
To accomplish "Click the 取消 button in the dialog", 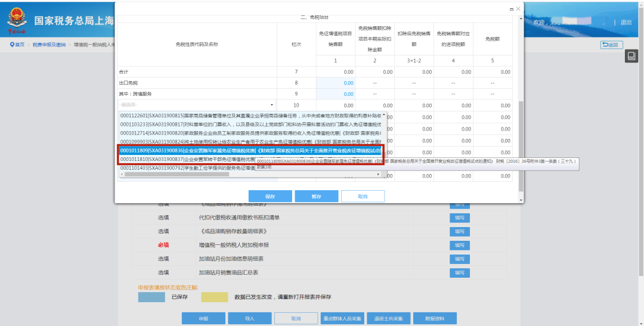I will pos(363,196).
